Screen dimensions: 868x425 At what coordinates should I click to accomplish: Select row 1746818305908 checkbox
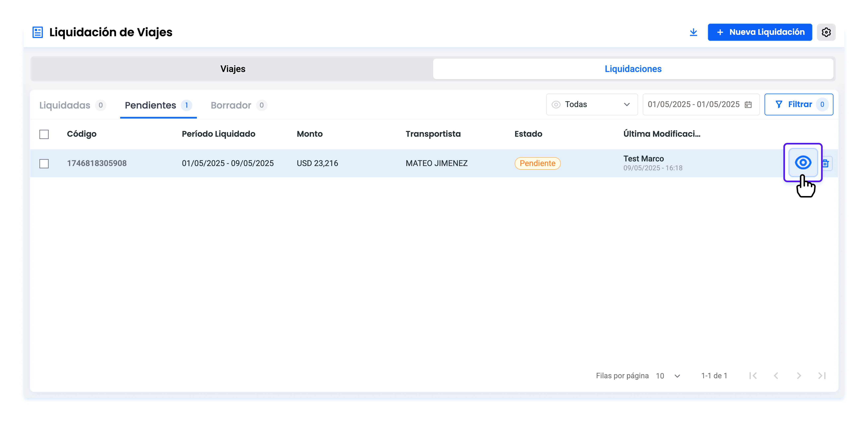(x=44, y=164)
